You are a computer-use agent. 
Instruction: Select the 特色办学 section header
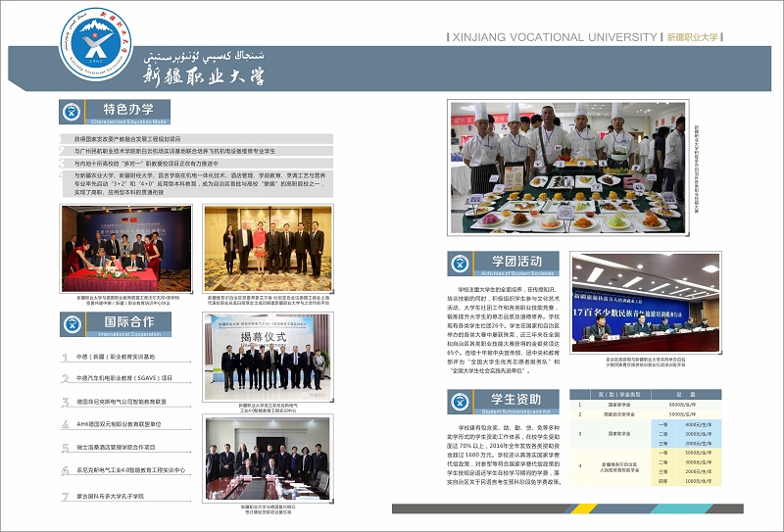tap(129, 111)
